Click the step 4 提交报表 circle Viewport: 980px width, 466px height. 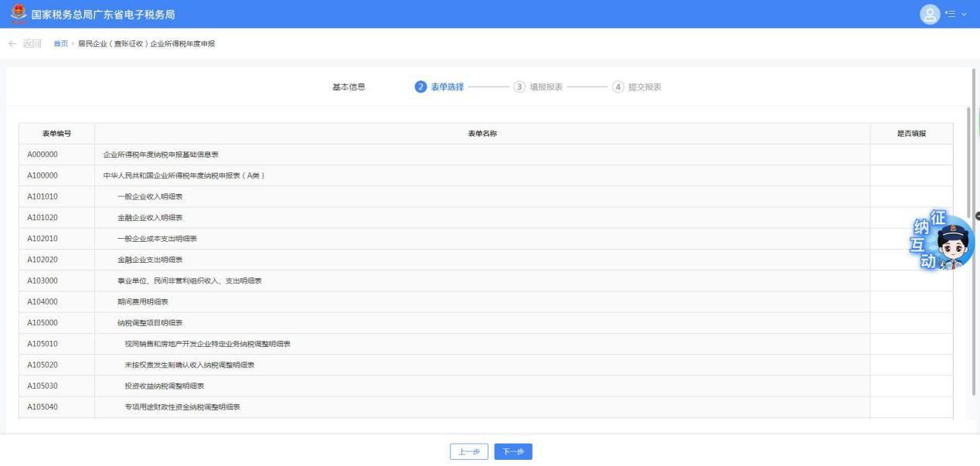tap(618, 87)
